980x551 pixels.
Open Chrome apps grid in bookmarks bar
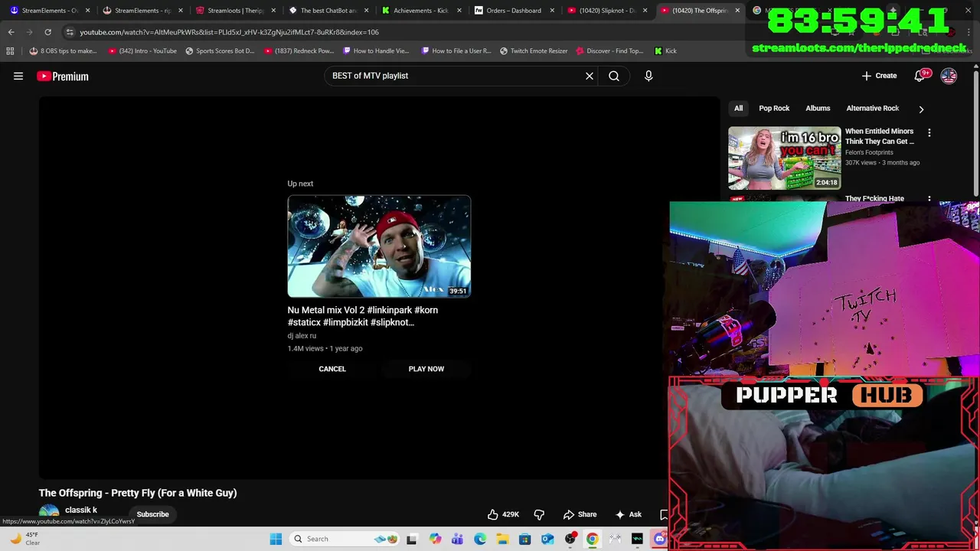pos(10,51)
